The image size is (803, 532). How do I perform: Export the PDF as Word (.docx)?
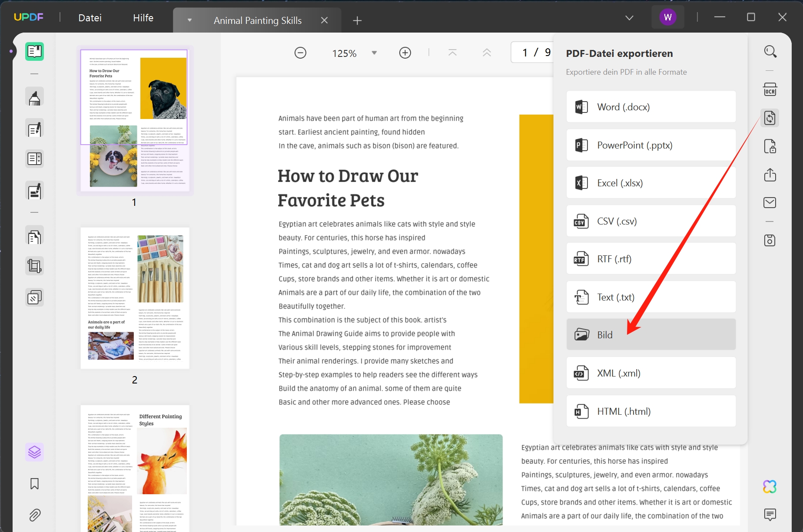pyautogui.click(x=650, y=106)
